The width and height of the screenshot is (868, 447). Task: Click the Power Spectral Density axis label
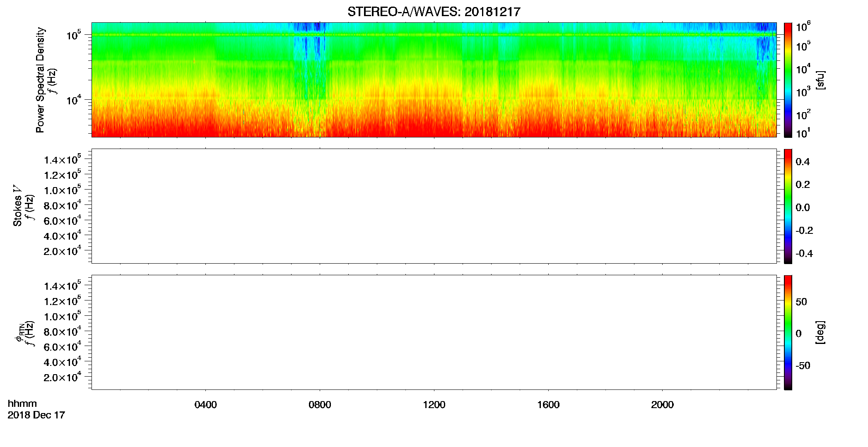click(x=40, y=80)
